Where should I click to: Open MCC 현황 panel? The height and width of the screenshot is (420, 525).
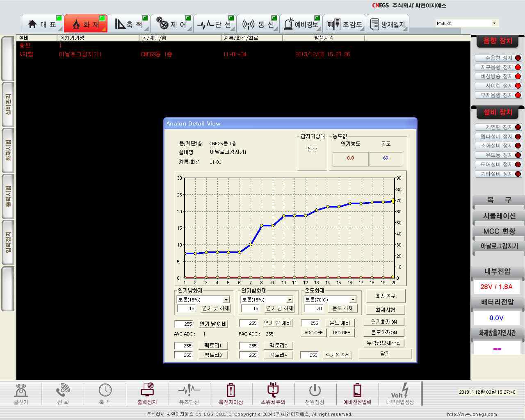(x=498, y=231)
